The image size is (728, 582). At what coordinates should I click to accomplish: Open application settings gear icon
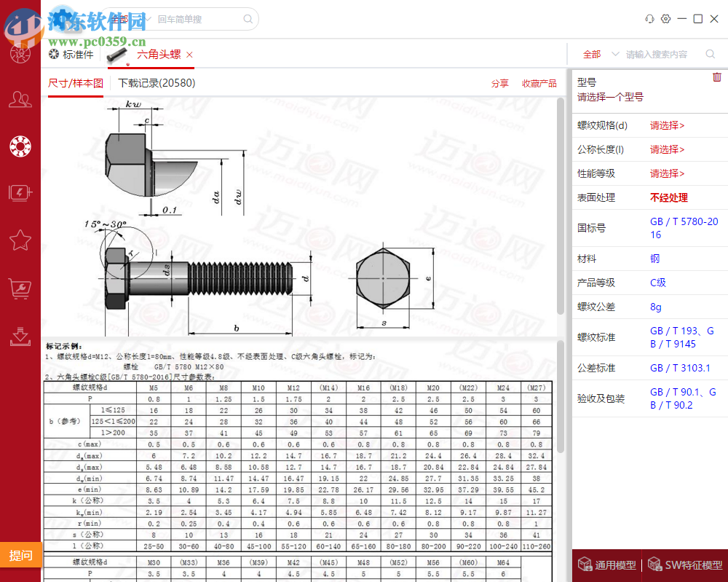665,18
